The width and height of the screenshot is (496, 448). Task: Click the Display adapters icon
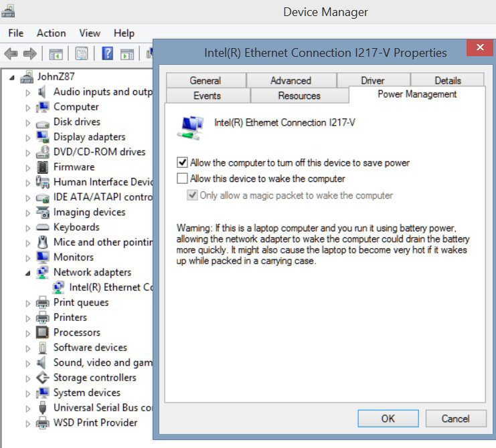pos(43,137)
